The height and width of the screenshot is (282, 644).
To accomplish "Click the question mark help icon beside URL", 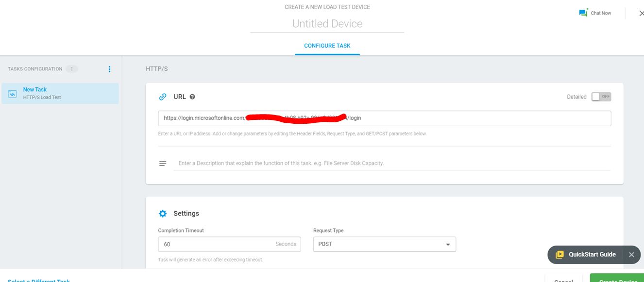I will click(192, 97).
